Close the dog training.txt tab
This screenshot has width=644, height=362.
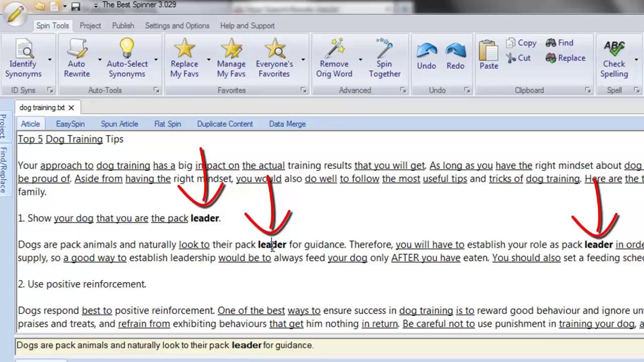(x=71, y=108)
